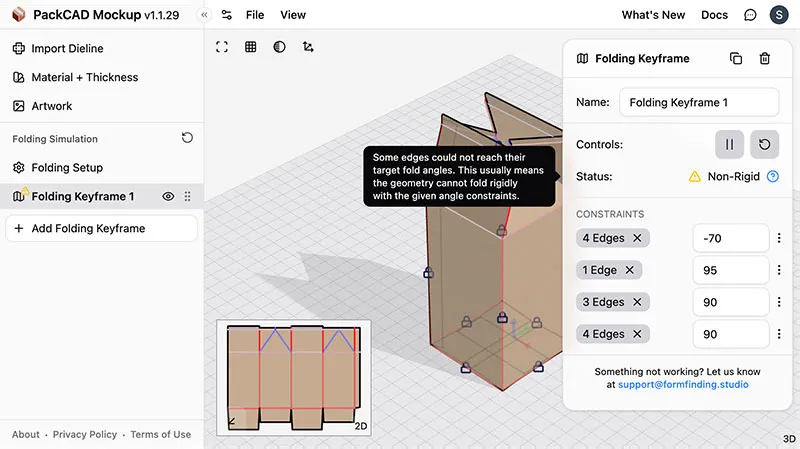Open the more options menu for -70 constraint
Viewport: 800px width, 449px height.
click(779, 238)
